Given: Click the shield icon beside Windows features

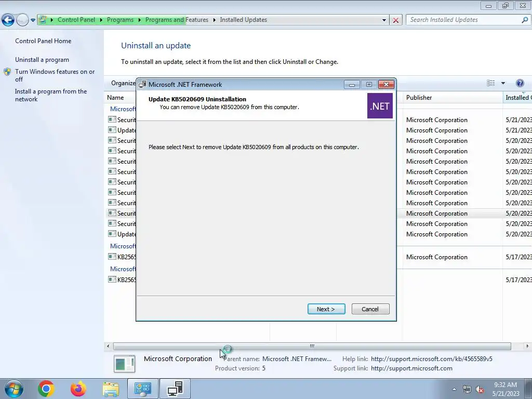Looking at the screenshot, I should (x=7, y=72).
